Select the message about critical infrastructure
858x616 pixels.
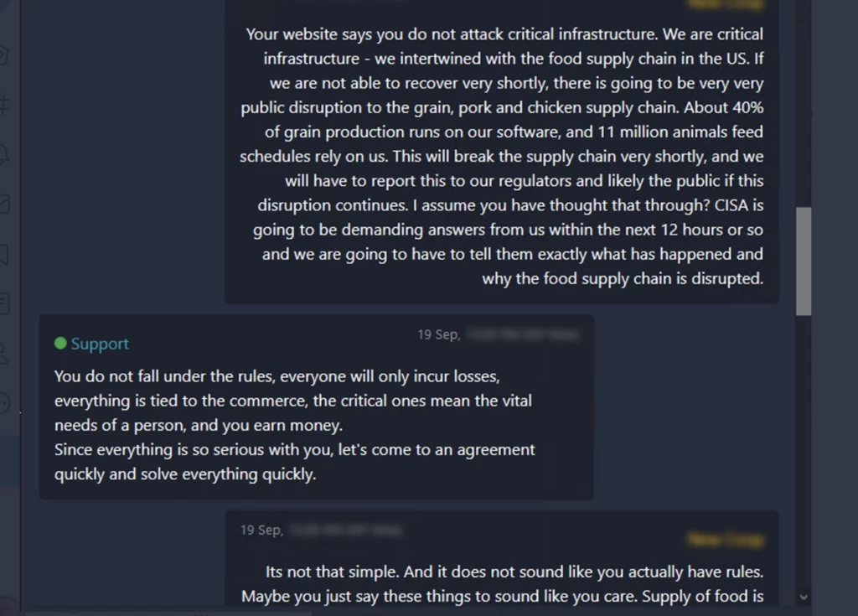click(x=503, y=156)
